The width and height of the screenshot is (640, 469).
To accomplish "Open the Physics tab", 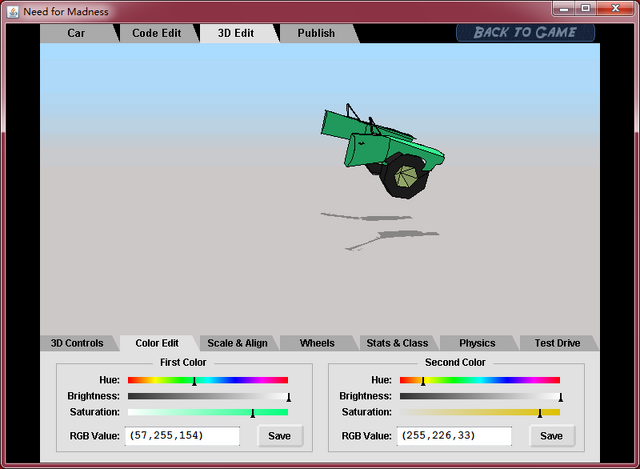I will (x=477, y=343).
